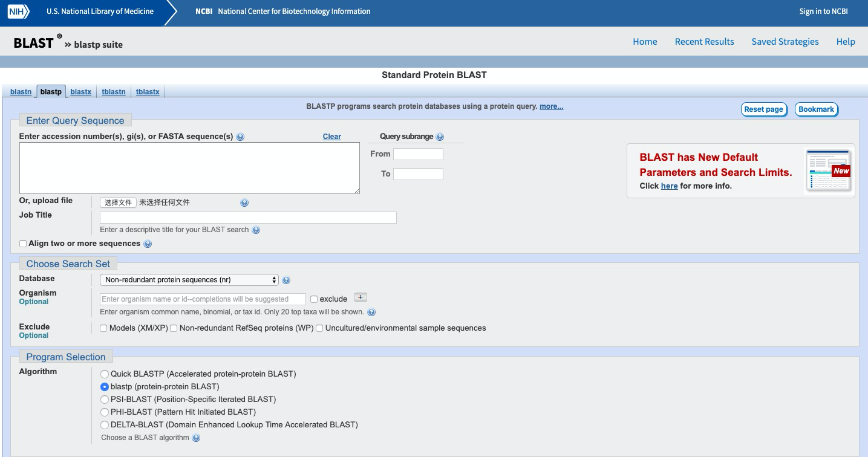Click the Reset page button
The image size is (868, 457).
click(x=763, y=109)
